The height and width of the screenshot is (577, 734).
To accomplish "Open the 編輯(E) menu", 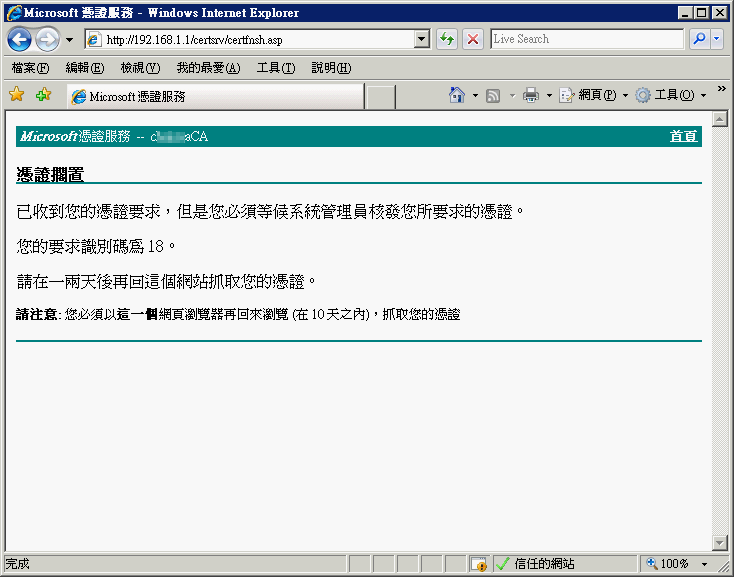I will [85, 68].
